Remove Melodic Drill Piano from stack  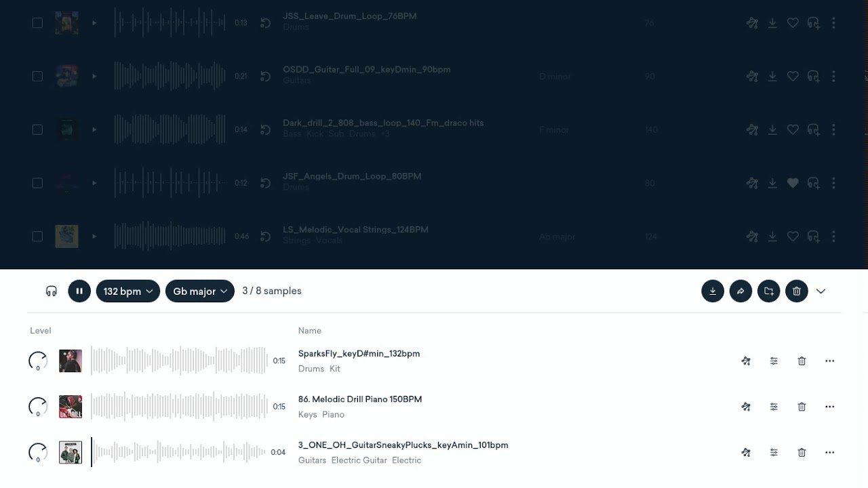tap(802, 407)
